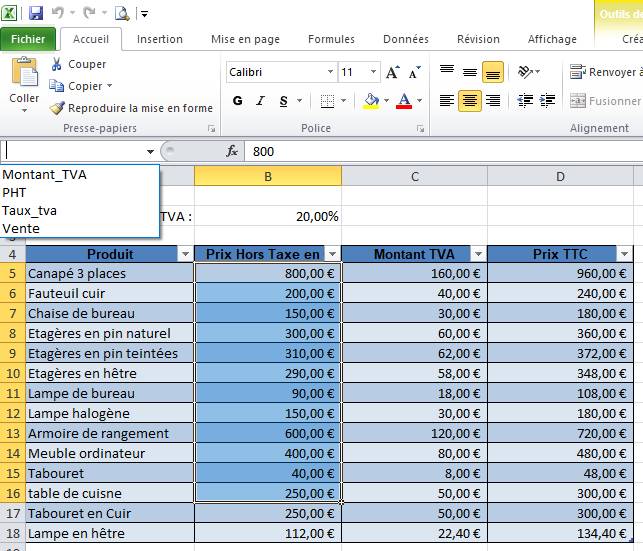Click the Save icon in quick access toolbar
This screenshot has width=643, height=551.
coord(36,13)
